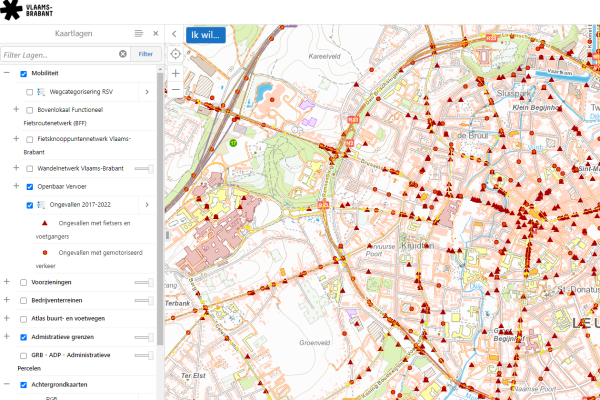Open the Kaartlagen panel menu icon
The height and width of the screenshot is (400, 600).
pos(139,33)
